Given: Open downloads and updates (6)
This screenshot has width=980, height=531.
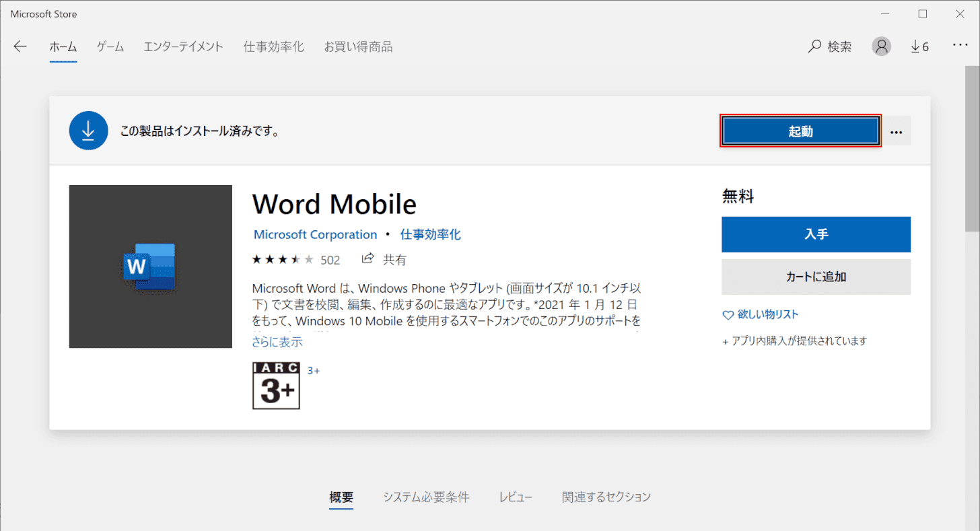Looking at the screenshot, I should tap(919, 46).
